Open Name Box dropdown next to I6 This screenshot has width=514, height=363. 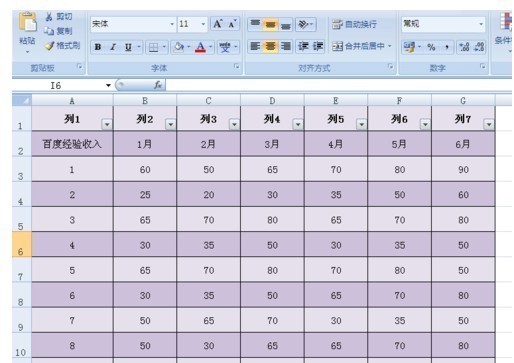coord(108,86)
